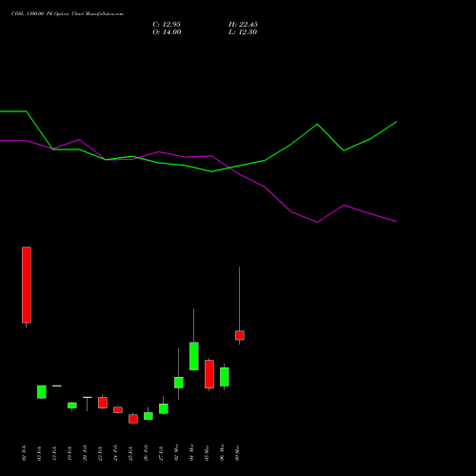
Task: Click the low value L: 12.30
Action: click(243, 32)
